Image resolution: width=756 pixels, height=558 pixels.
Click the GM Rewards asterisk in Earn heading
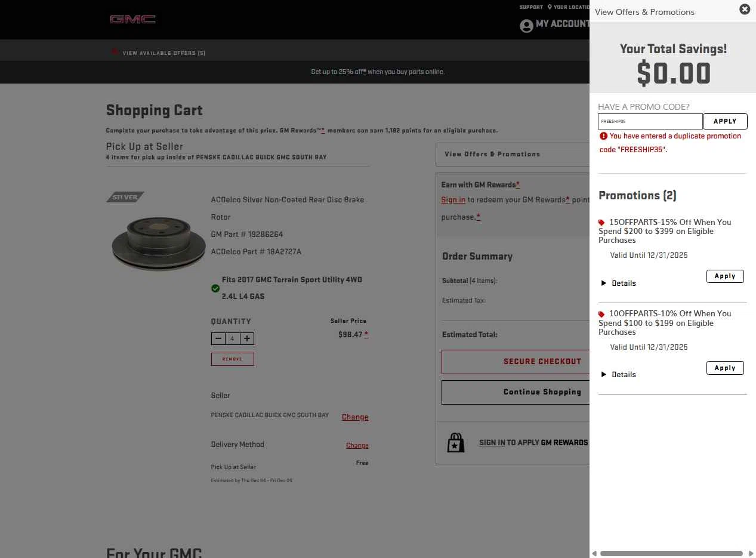point(518,185)
